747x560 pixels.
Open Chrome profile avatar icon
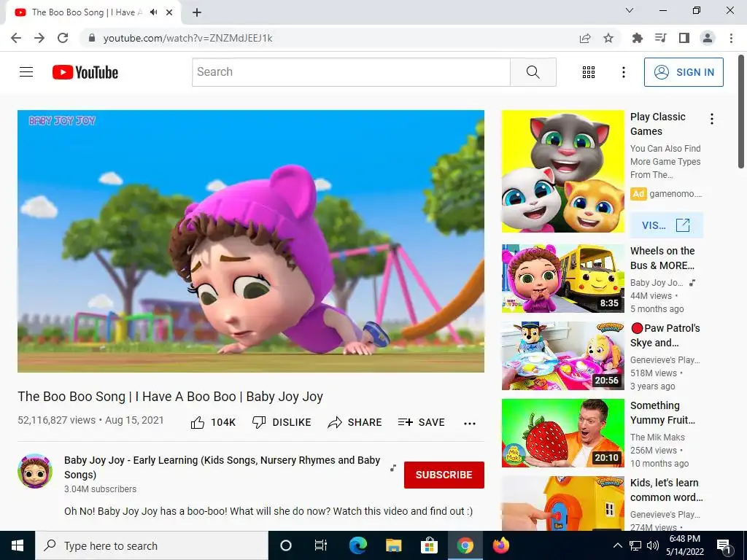click(x=708, y=38)
